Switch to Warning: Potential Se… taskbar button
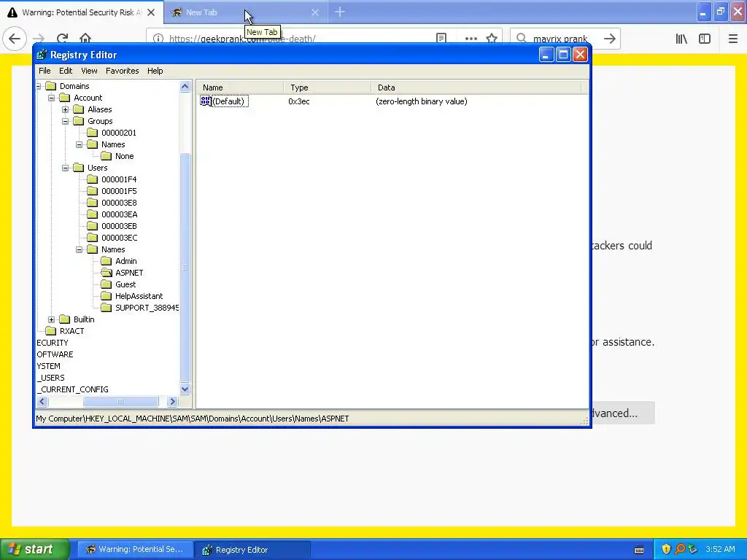This screenshot has width=747, height=560. tap(135, 550)
